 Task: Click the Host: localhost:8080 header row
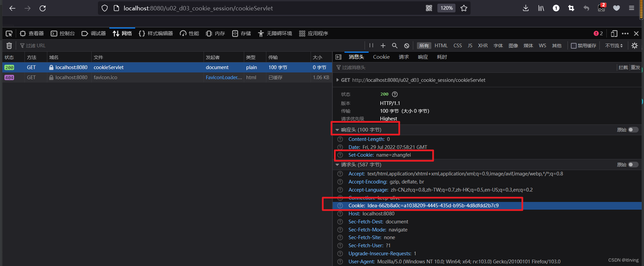[x=487, y=214]
